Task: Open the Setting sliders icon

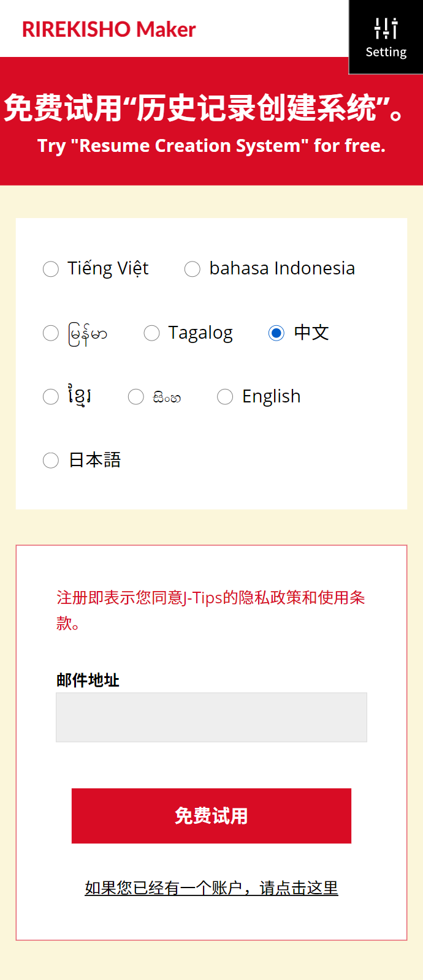Action: pyautogui.click(x=386, y=28)
